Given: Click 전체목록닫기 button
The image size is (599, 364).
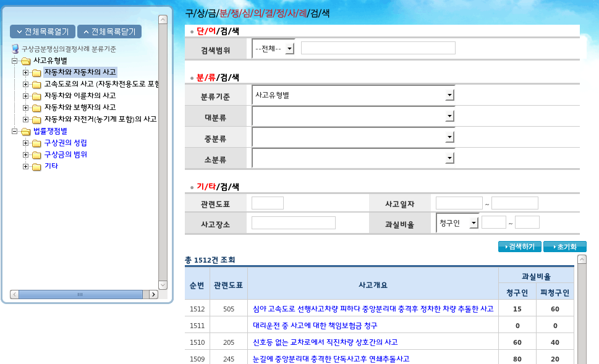Looking at the screenshot, I should point(109,32).
